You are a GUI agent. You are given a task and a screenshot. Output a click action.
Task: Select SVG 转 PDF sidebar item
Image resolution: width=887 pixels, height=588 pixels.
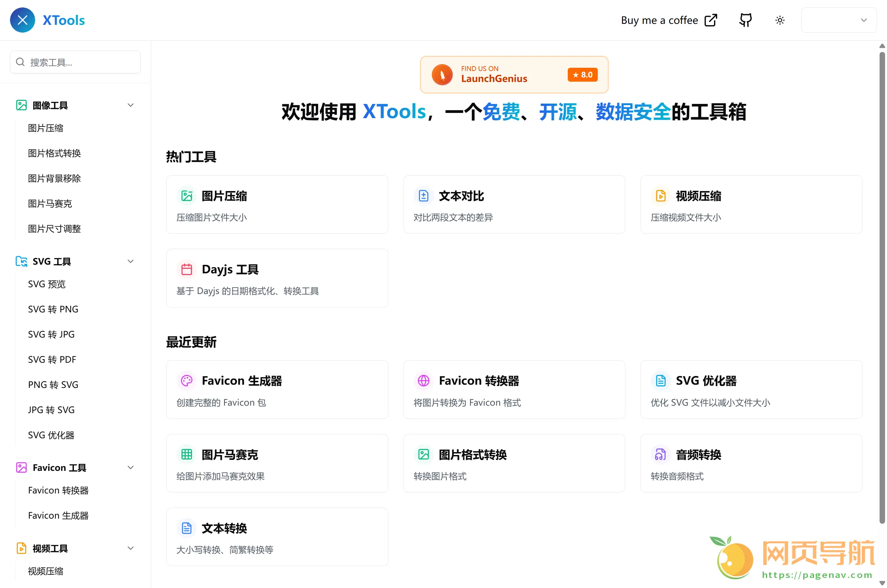click(x=52, y=360)
